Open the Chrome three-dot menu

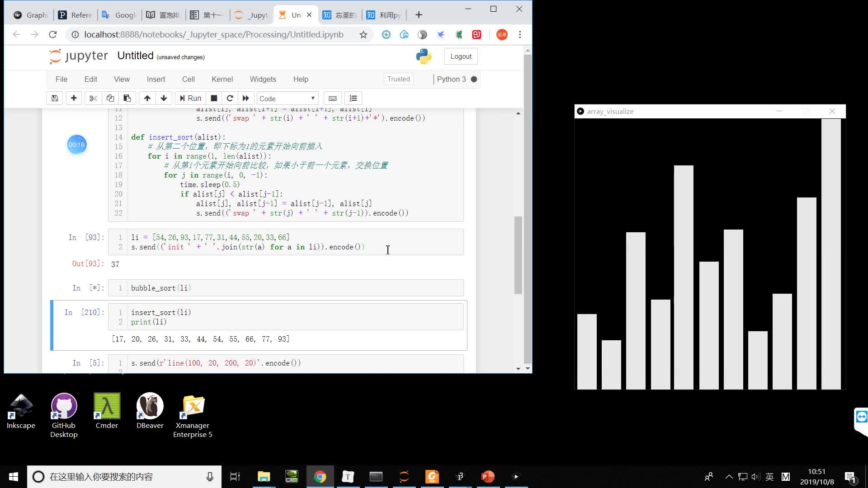coord(520,35)
